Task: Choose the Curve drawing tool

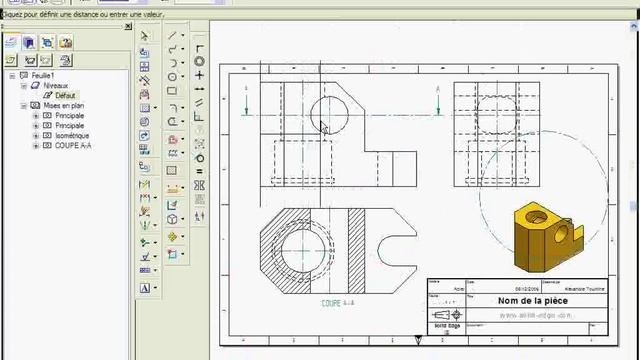Action: (x=172, y=49)
